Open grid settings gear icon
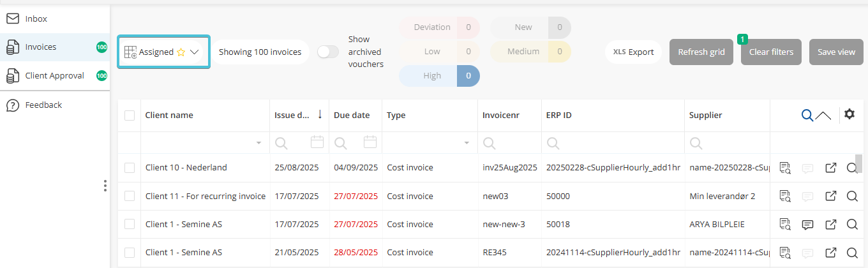This screenshot has height=268, width=868. tap(849, 114)
